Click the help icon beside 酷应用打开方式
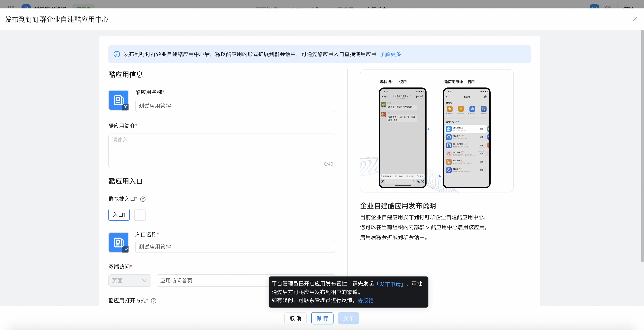Image resolution: width=644 pixels, height=330 pixels. (154, 301)
